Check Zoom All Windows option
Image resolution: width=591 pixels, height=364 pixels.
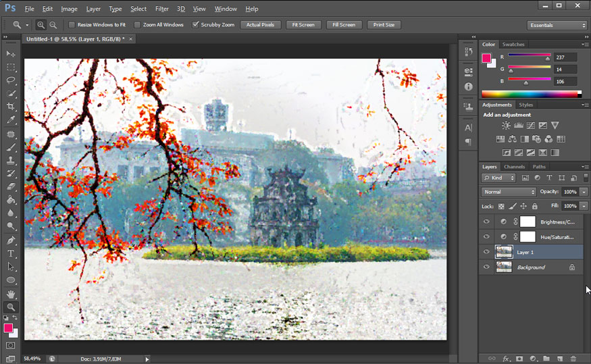point(137,25)
